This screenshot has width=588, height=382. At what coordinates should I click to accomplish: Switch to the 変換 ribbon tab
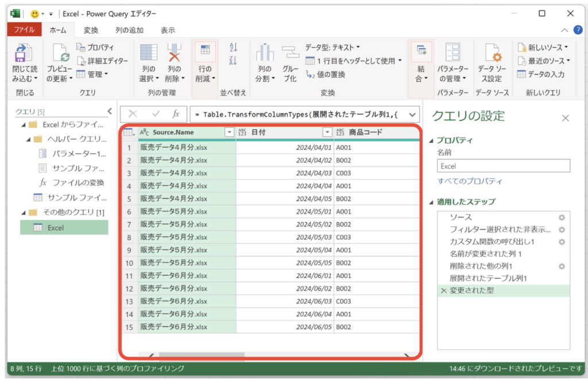tap(91, 30)
